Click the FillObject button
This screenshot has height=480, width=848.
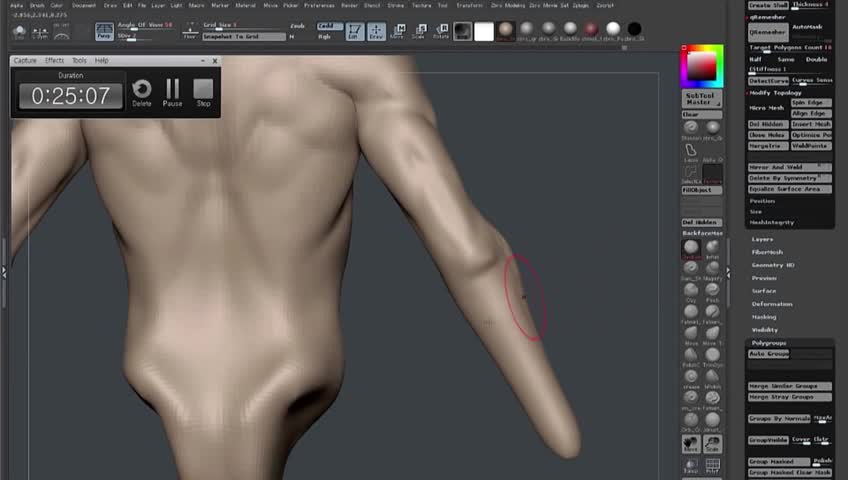pos(701,190)
